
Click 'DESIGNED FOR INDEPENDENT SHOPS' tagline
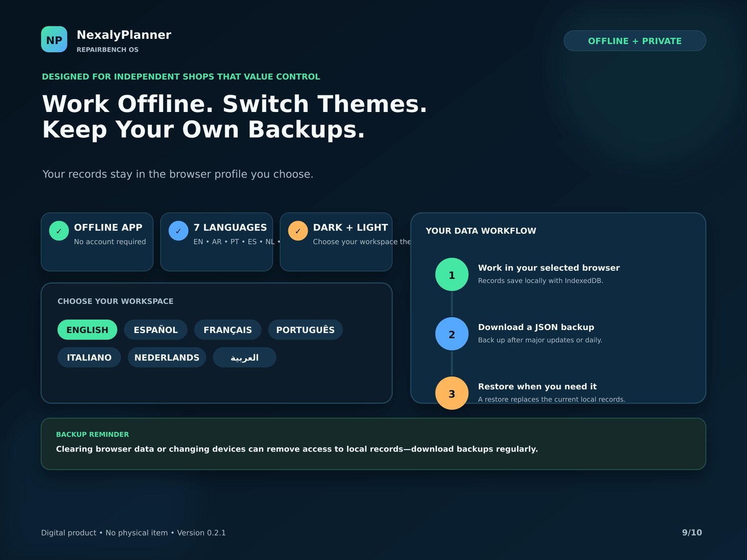point(181,77)
